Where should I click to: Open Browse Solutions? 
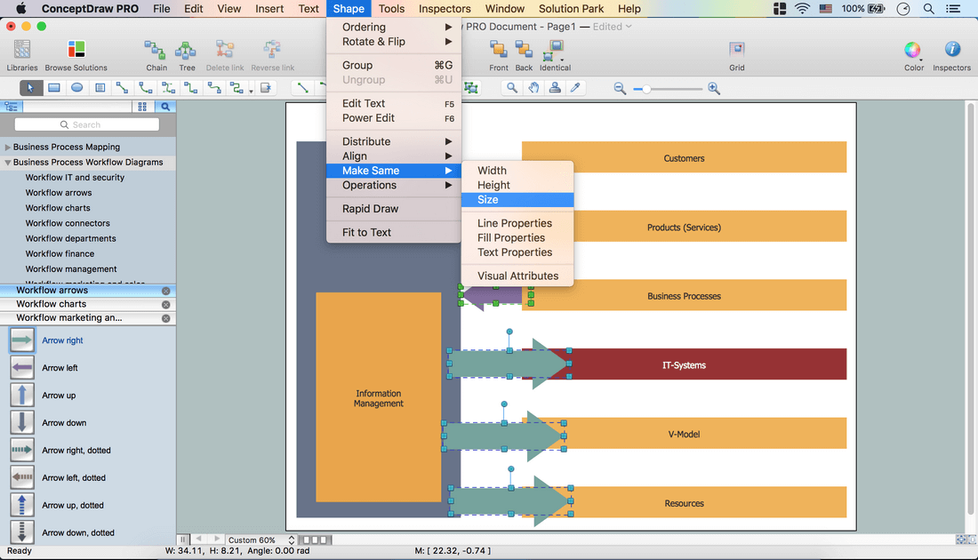(76, 55)
